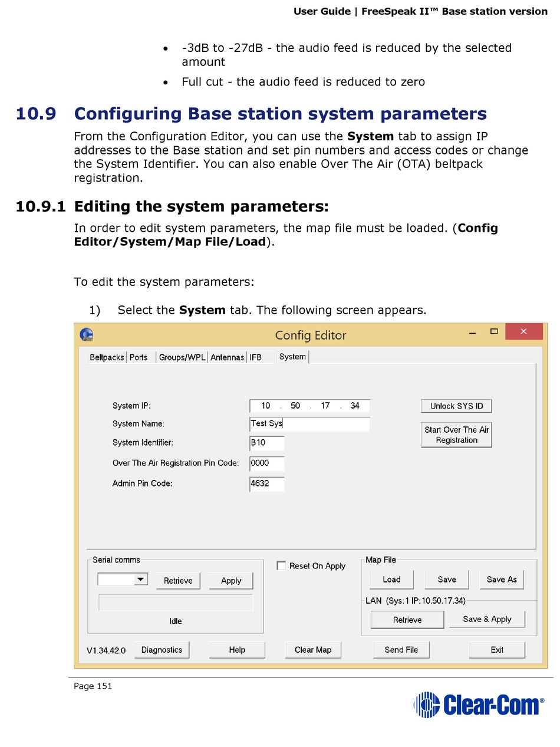Click the Map File Save As button
The image size is (560, 747).
(502, 580)
